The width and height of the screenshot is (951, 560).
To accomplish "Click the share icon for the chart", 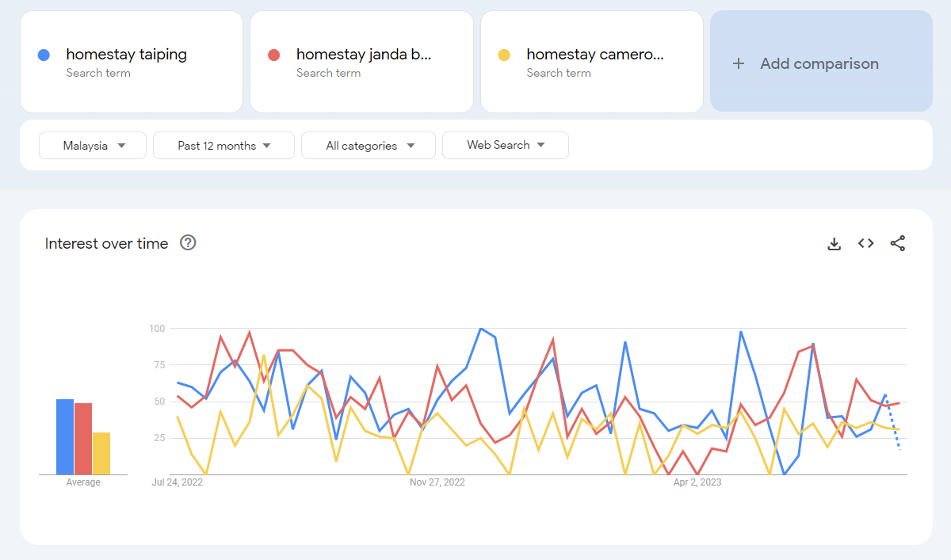I will [x=897, y=244].
